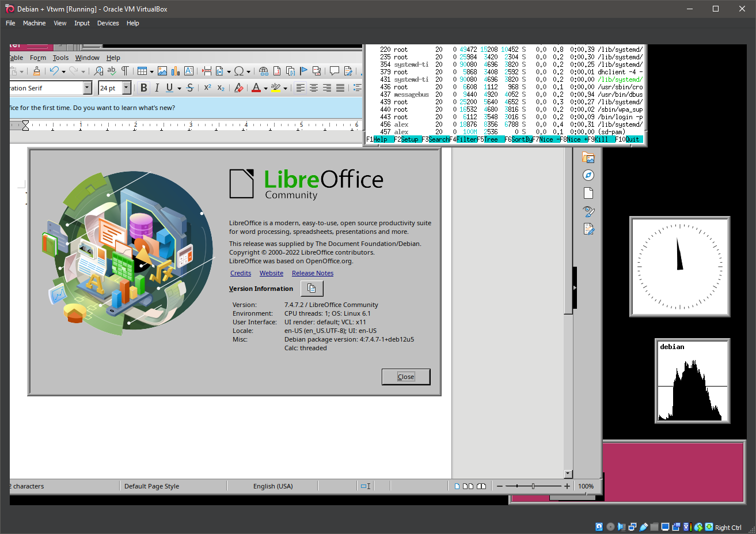Image resolution: width=756 pixels, height=534 pixels.
Task: Select the Clone Formatting tool
Action: 36,72
